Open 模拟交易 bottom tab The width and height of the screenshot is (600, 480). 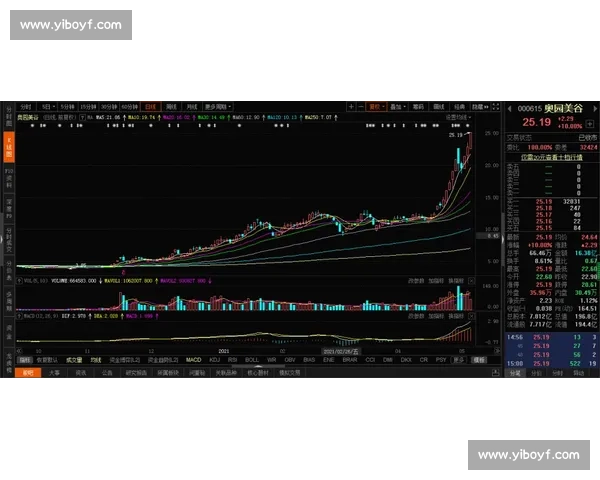290,372
